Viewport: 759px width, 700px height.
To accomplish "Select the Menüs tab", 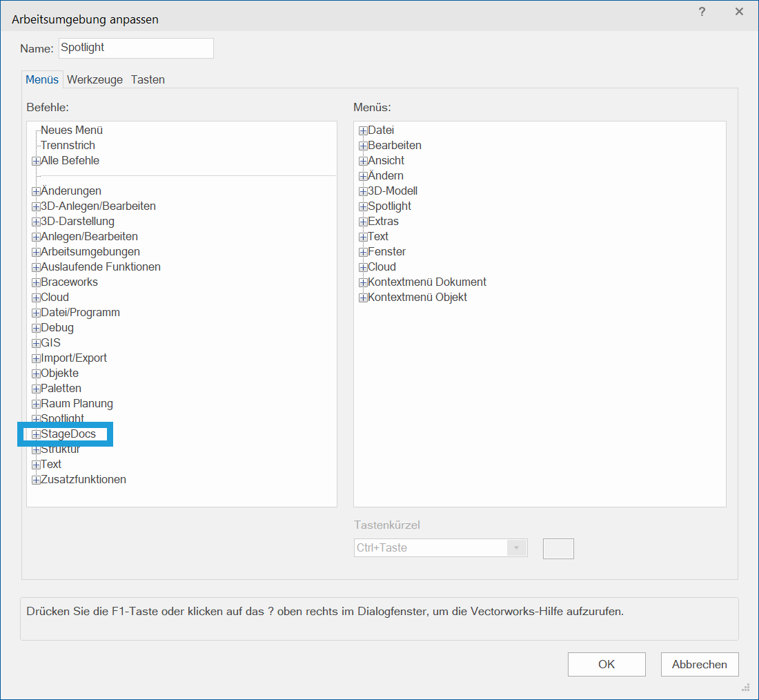I will coord(42,79).
